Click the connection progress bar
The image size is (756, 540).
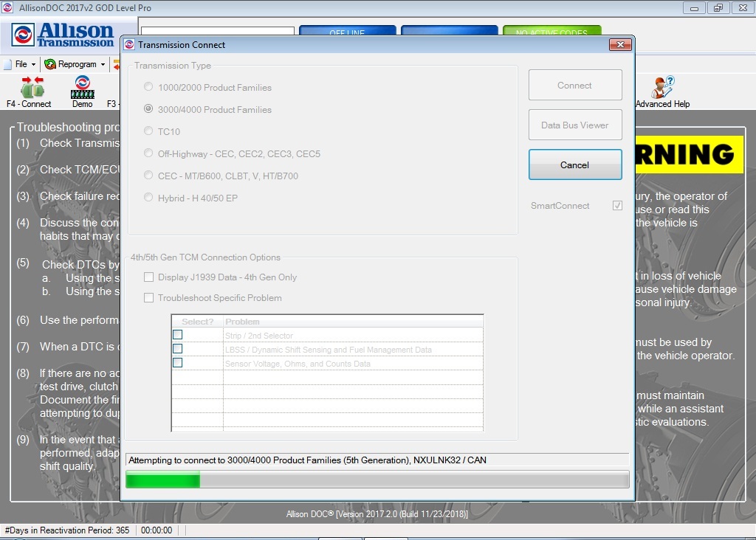[x=377, y=480]
